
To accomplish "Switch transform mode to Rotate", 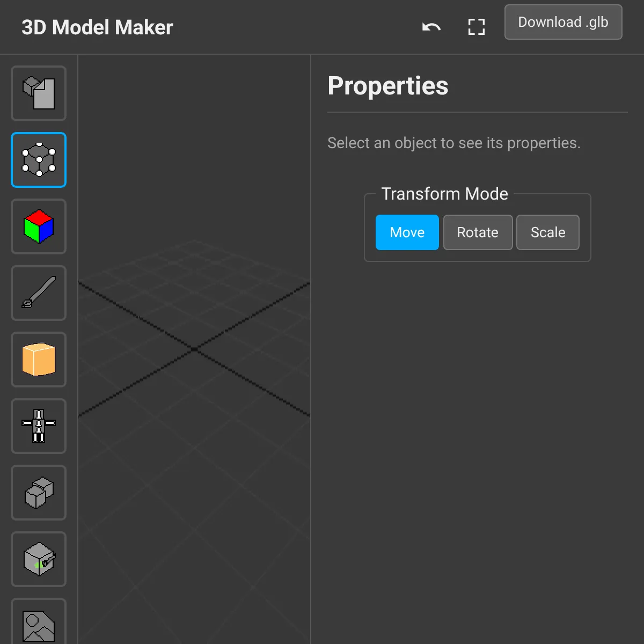I will click(478, 232).
